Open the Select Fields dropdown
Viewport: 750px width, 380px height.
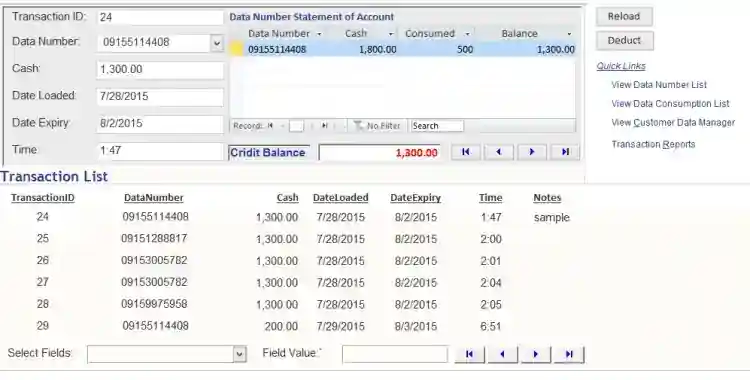[240, 354]
